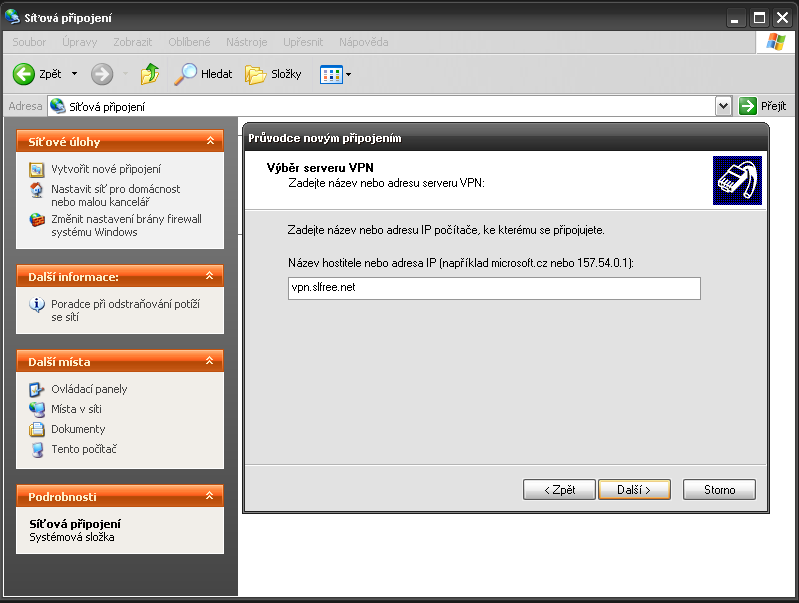Open Ovládací panely in Další místa

(89, 389)
